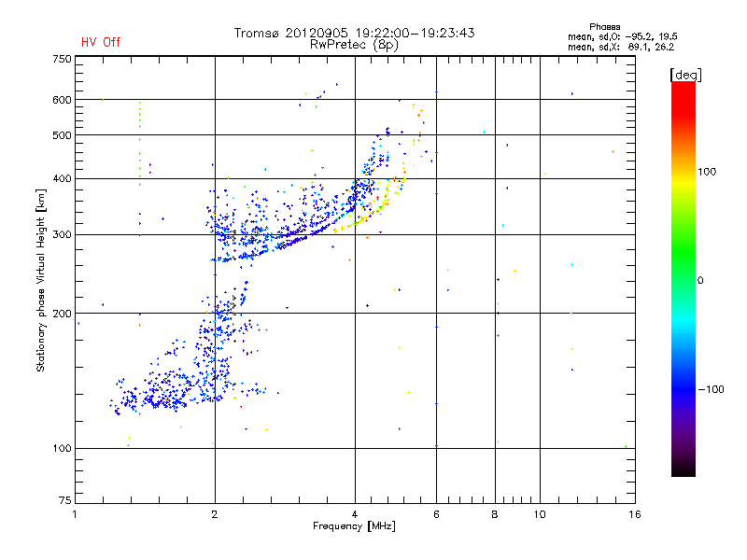Select the "mean, sd,O: -95.2, 19.5" line
This screenshot has height=560, width=747.
pos(622,36)
